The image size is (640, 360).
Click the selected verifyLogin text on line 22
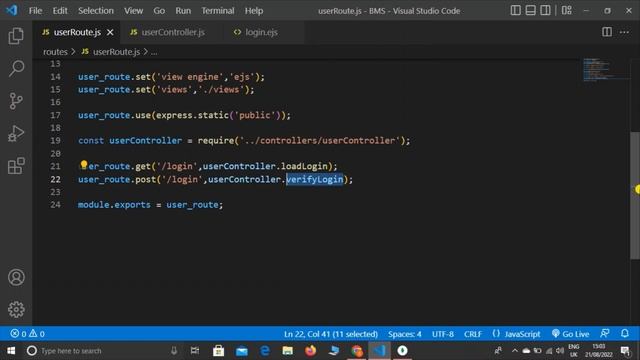[314, 179]
